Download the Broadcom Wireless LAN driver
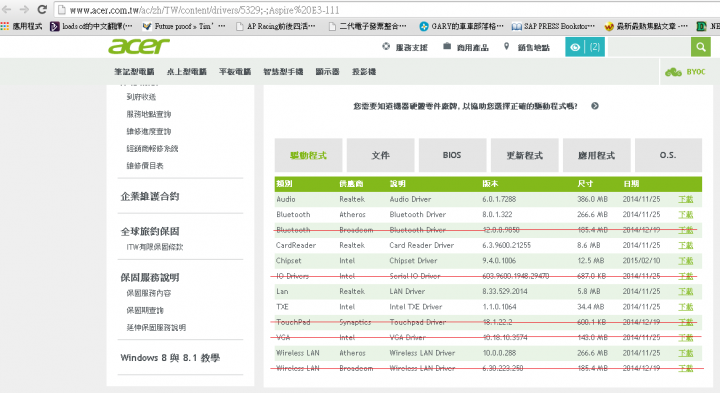 [x=686, y=368]
